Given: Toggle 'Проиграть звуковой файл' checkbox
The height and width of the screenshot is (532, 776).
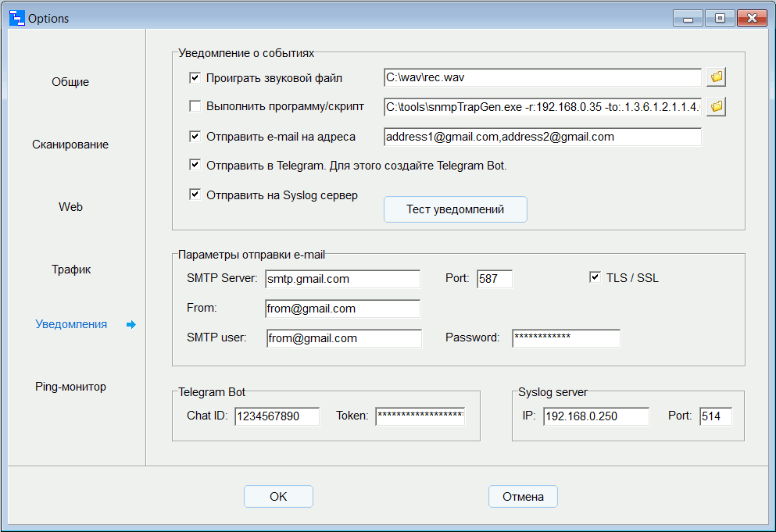Looking at the screenshot, I should (195, 78).
